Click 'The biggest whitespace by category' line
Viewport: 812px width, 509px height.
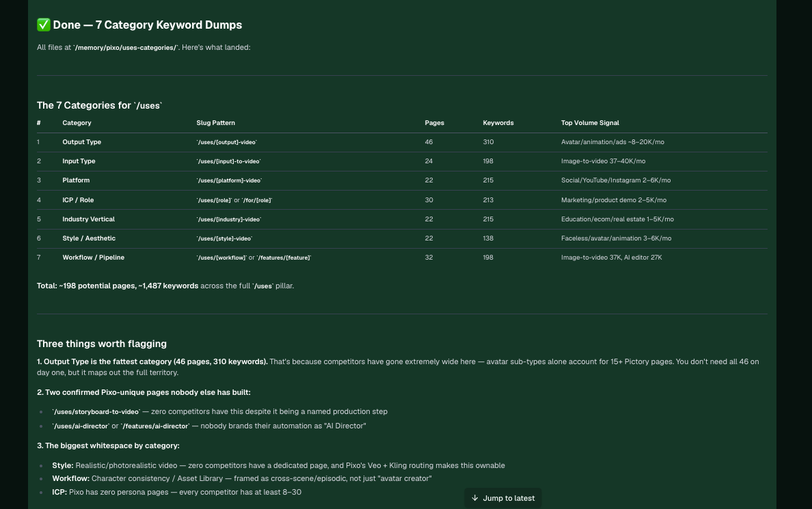point(108,446)
